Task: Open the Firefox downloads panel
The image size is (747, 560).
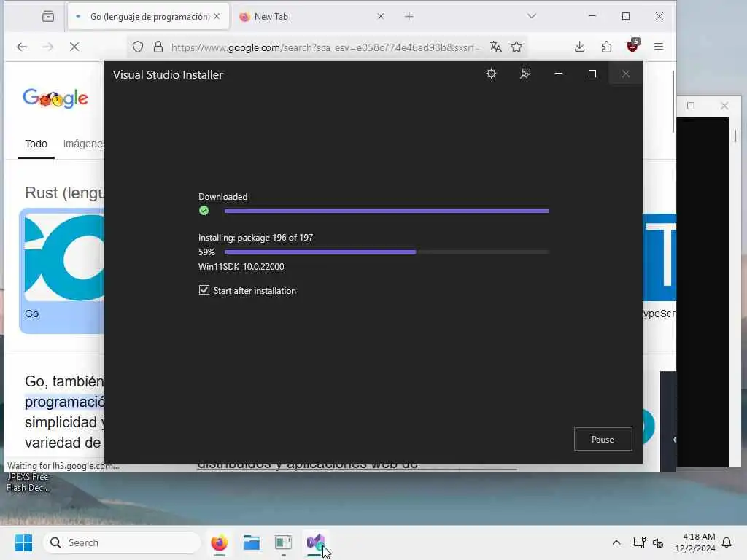Action: coord(579,47)
